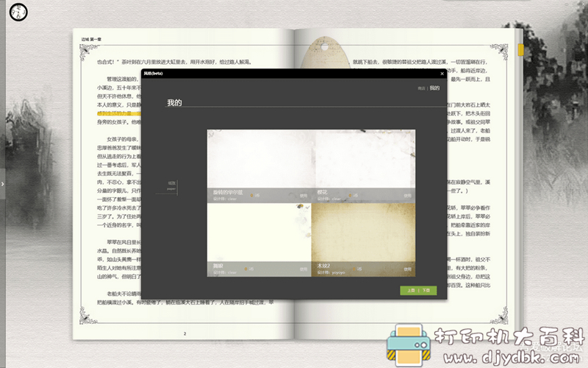Viewport: 588px width, 368px height.
Task: Click designer name yoyoyo under 木纹2
Action: pyautogui.click(x=338, y=272)
